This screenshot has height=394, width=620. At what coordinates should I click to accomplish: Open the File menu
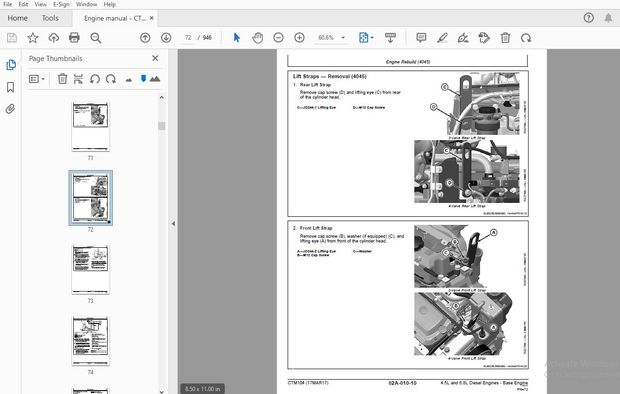[7, 4]
